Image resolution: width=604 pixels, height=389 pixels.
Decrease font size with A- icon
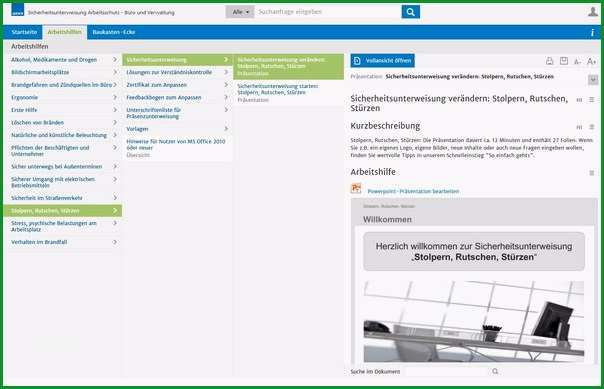tap(577, 62)
